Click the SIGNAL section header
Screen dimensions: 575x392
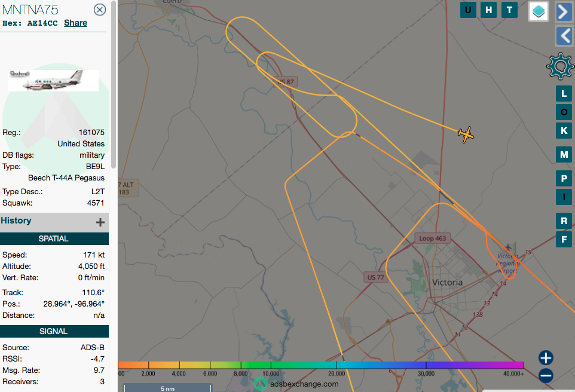pos(54,332)
